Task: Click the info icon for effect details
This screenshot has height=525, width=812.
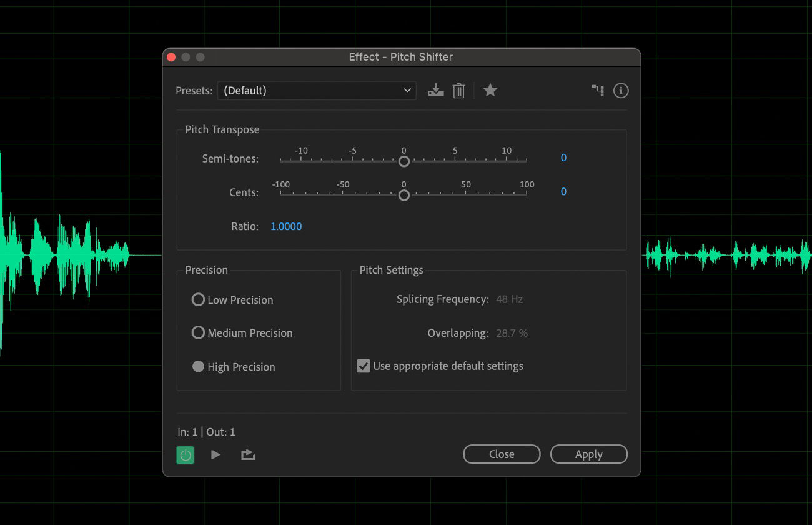Action: click(x=621, y=90)
